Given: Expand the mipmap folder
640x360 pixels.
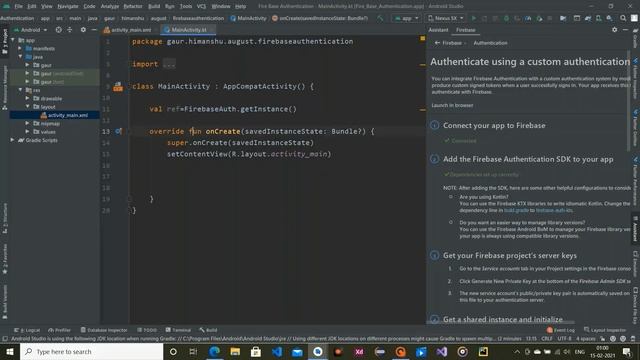Looking at the screenshot, I should click(x=27, y=123).
